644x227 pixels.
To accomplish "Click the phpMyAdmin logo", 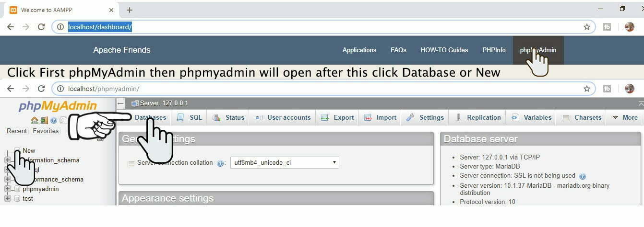I will (x=58, y=106).
